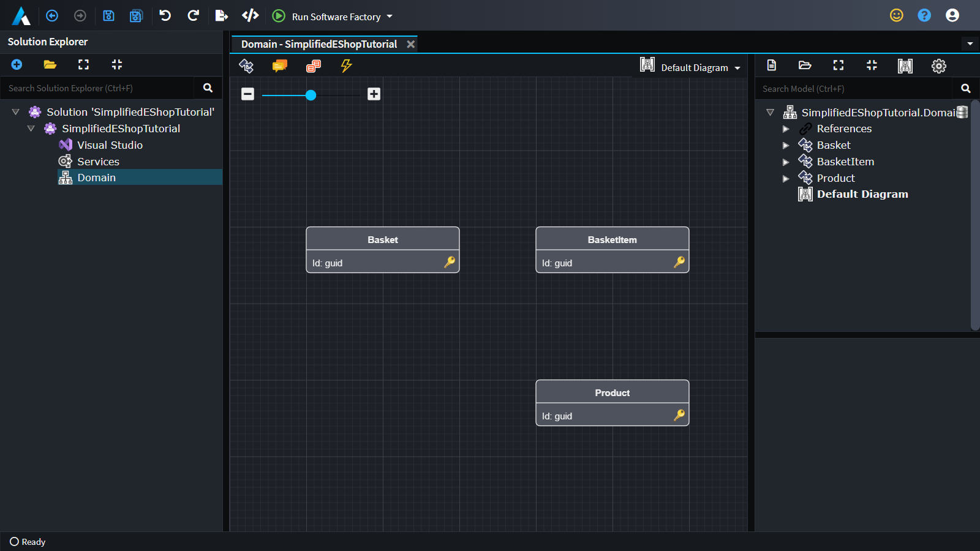This screenshot has width=980, height=551.
Task: Click the comment icon in diagram toolbar
Action: [x=280, y=66]
